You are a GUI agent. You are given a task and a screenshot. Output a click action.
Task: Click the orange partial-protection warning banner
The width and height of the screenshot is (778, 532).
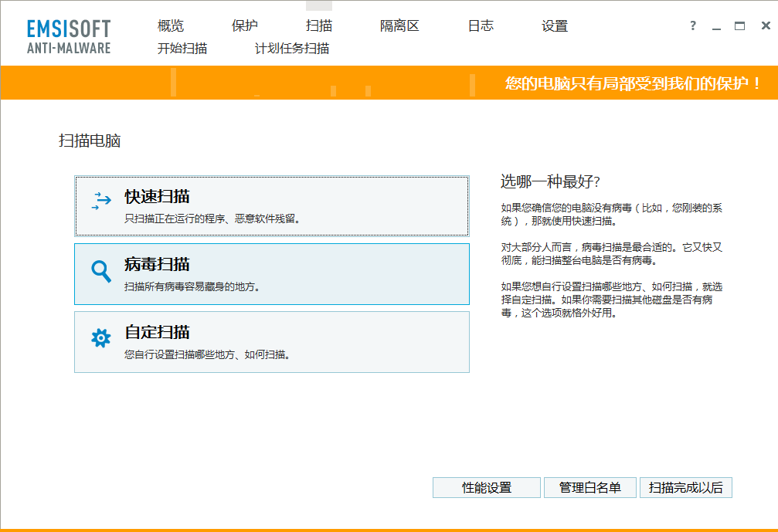(633, 83)
